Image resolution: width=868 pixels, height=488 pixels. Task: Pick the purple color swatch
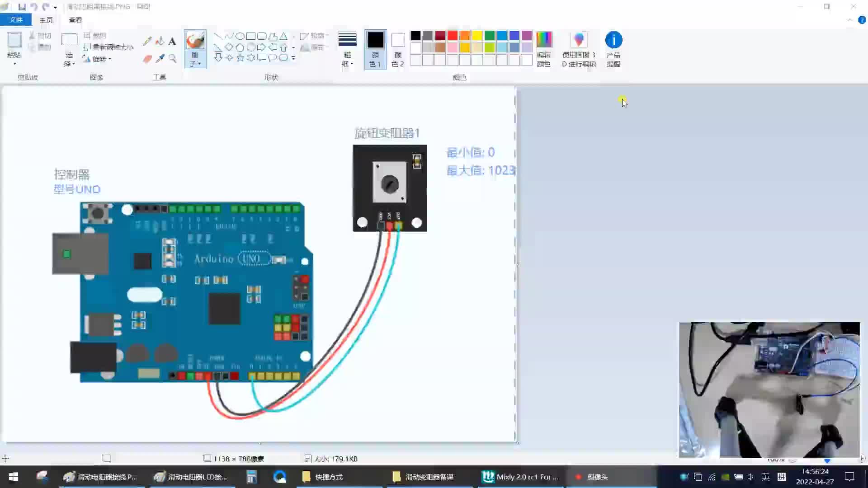(x=527, y=35)
